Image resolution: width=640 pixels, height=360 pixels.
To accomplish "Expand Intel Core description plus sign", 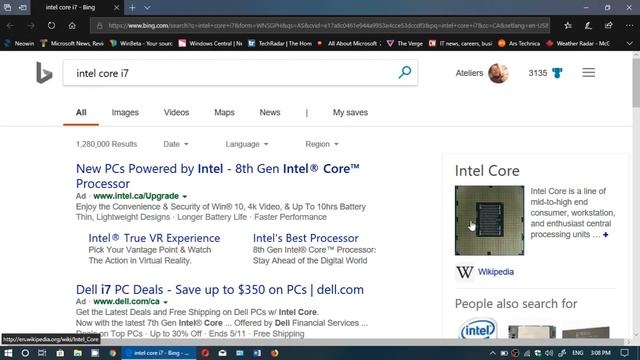I will [606, 235].
